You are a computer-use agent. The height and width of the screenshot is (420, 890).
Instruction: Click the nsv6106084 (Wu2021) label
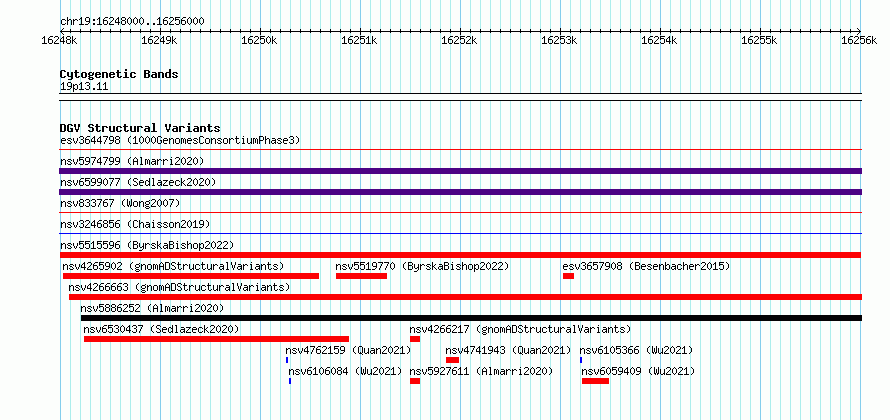[345, 371]
